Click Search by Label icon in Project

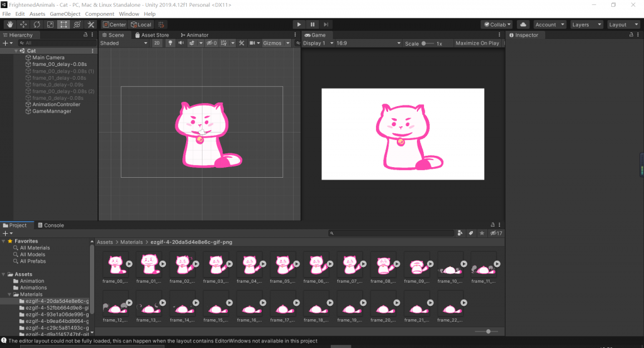point(471,233)
